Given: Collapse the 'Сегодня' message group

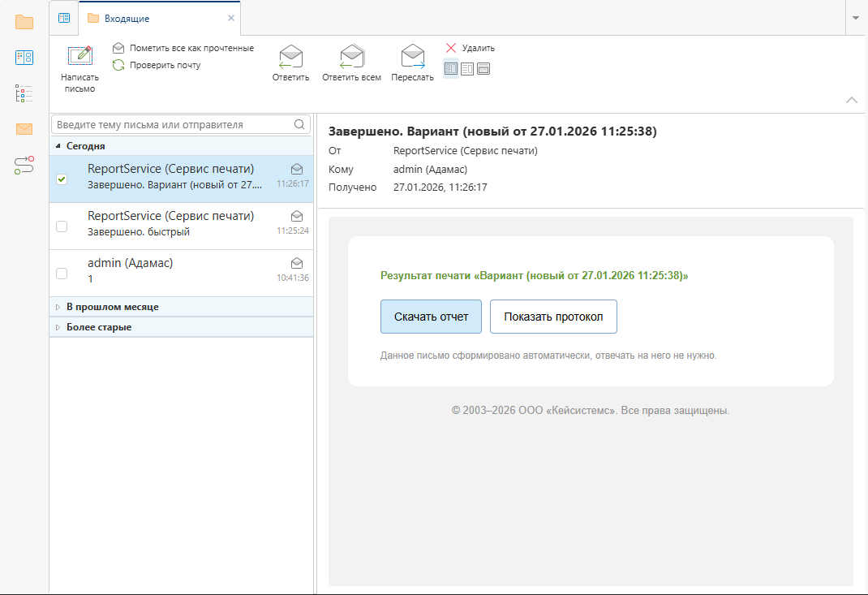Looking at the screenshot, I should point(58,146).
